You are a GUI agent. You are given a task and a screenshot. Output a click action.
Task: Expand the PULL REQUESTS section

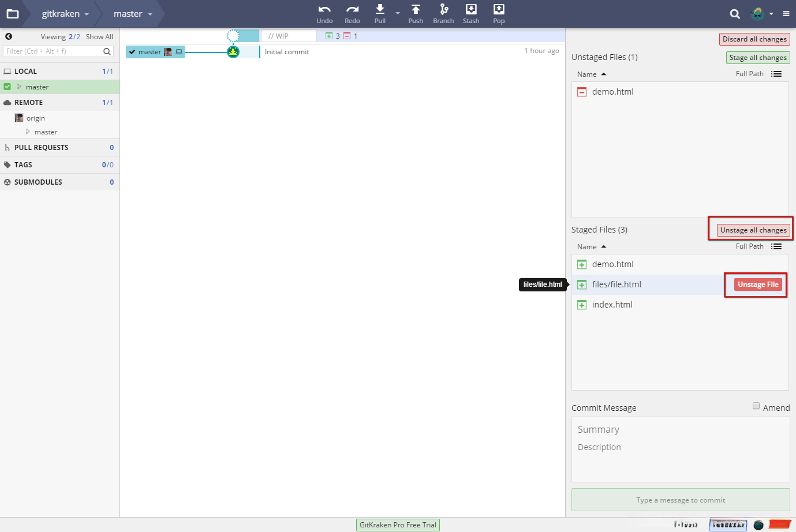pyautogui.click(x=60, y=147)
